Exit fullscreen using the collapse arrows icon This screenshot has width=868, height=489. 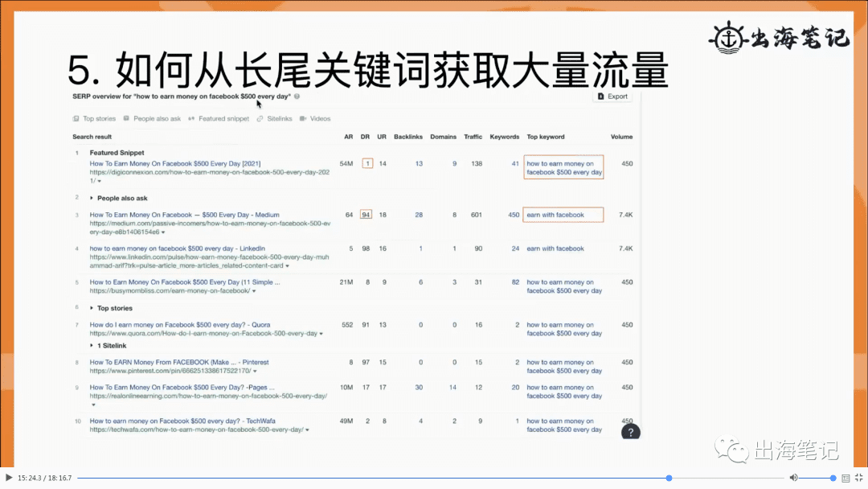858,478
